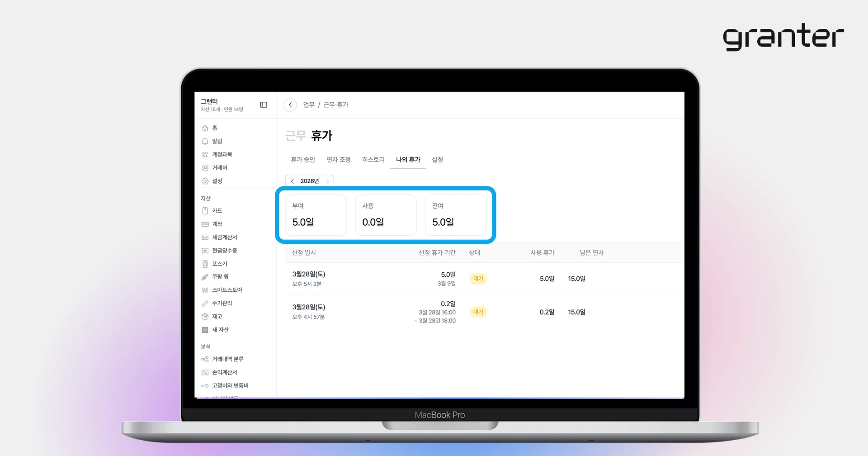Screen dimensions: 868x456
Task: Click the 새 자산 plus icon
Action: pos(205,330)
